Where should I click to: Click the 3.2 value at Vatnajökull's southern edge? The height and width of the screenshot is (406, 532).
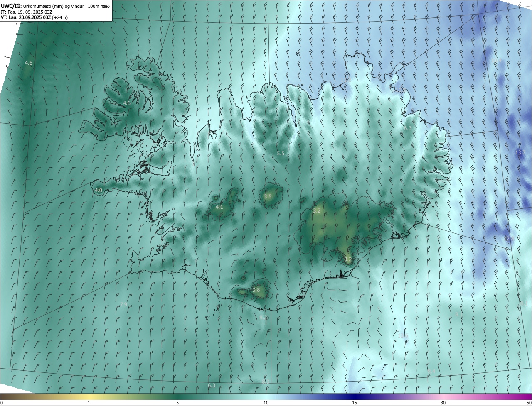tap(348, 259)
